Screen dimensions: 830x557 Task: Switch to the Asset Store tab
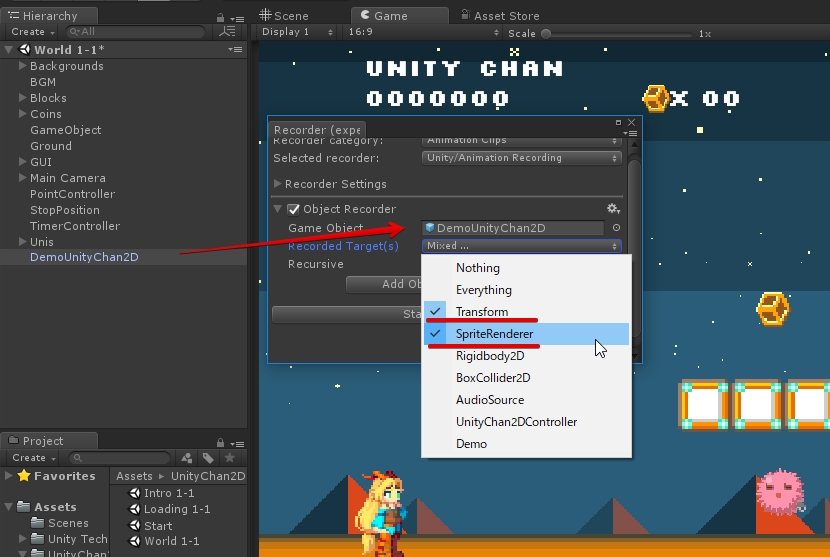500,16
